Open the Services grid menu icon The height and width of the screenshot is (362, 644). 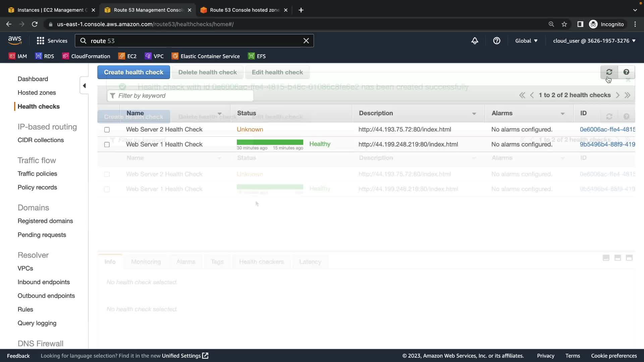(41, 41)
